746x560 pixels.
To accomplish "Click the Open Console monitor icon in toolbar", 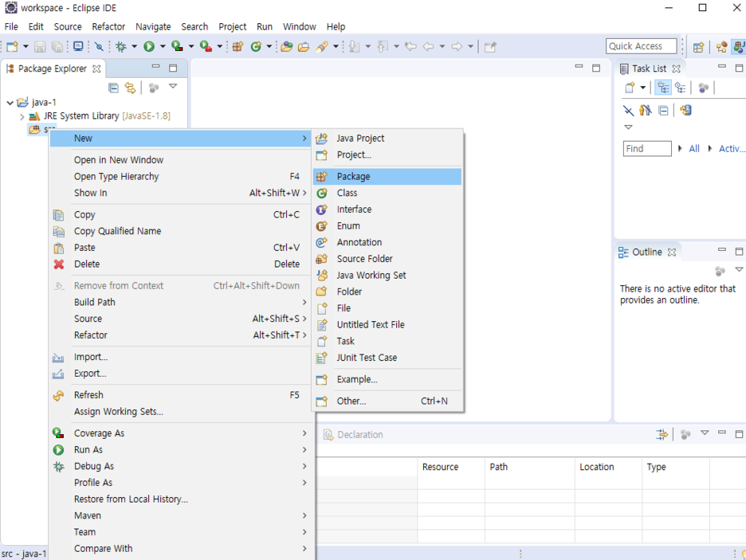I will [78, 46].
